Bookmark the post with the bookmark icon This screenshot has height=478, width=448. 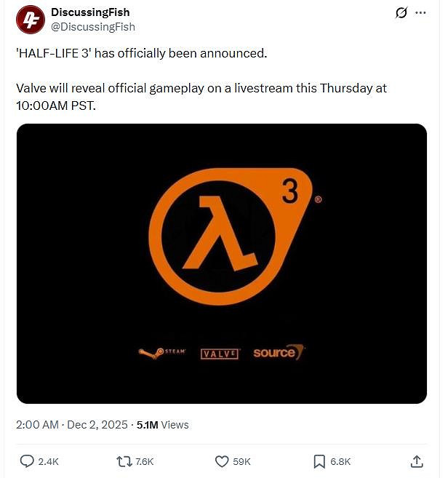point(319,461)
